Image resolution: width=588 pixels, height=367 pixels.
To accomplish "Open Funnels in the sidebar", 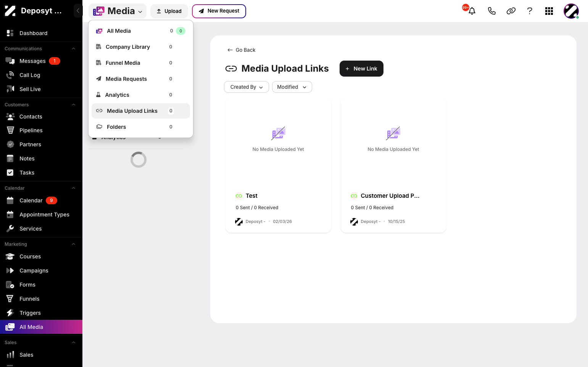I will (x=41, y=299).
